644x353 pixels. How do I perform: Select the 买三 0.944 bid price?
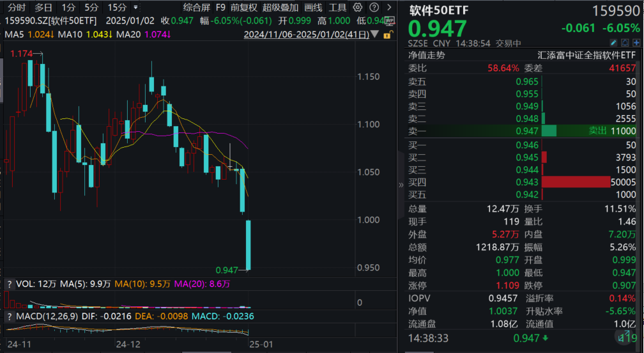(527, 169)
